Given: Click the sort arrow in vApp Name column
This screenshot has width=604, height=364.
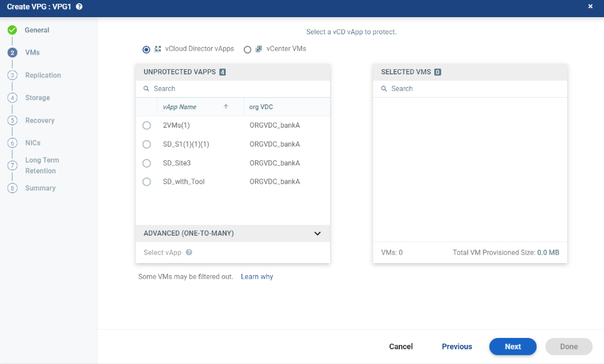Looking at the screenshot, I should pyautogui.click(x=226, y=107).
